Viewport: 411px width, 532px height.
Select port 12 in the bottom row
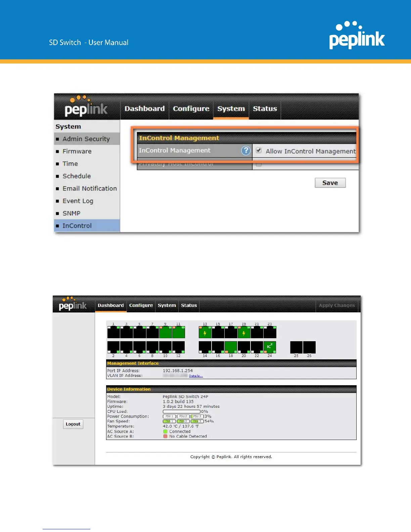tap(178, 347)
